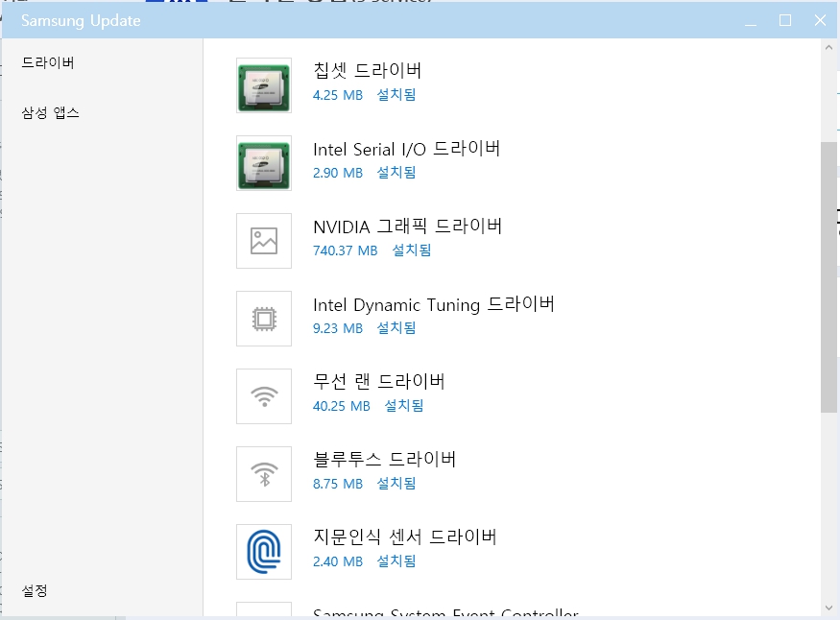
Task: Maximize the Samsung Update window
Action: [x=785, y=20]
